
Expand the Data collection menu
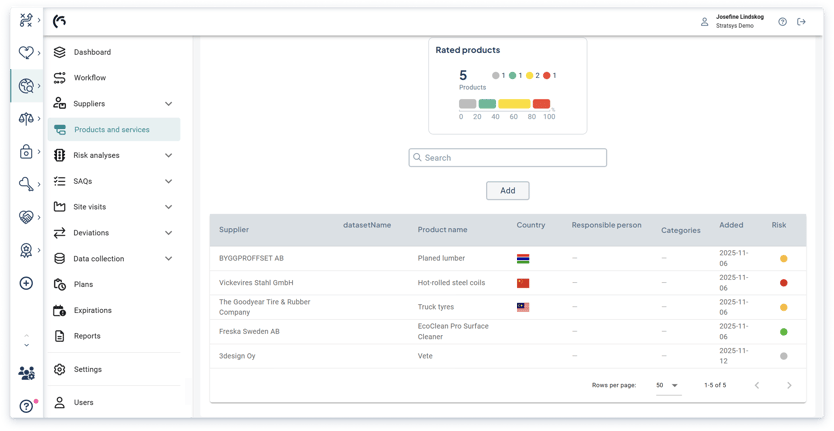[168, 259]
